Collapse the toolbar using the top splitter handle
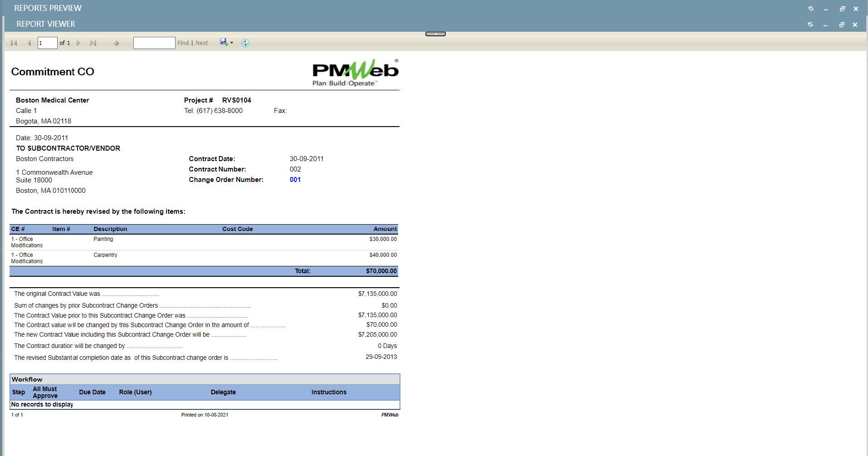The image size is (868, 456). pos(435,34)
